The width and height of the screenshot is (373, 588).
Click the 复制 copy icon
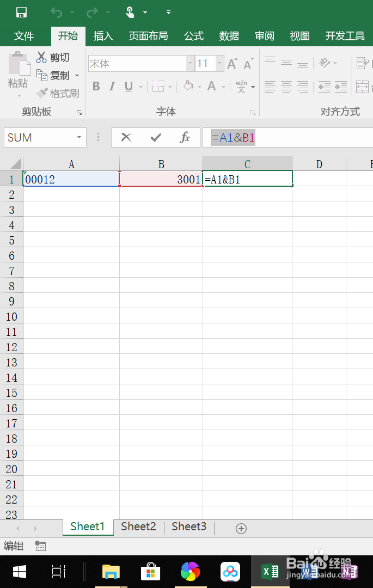tap(41, 75)
